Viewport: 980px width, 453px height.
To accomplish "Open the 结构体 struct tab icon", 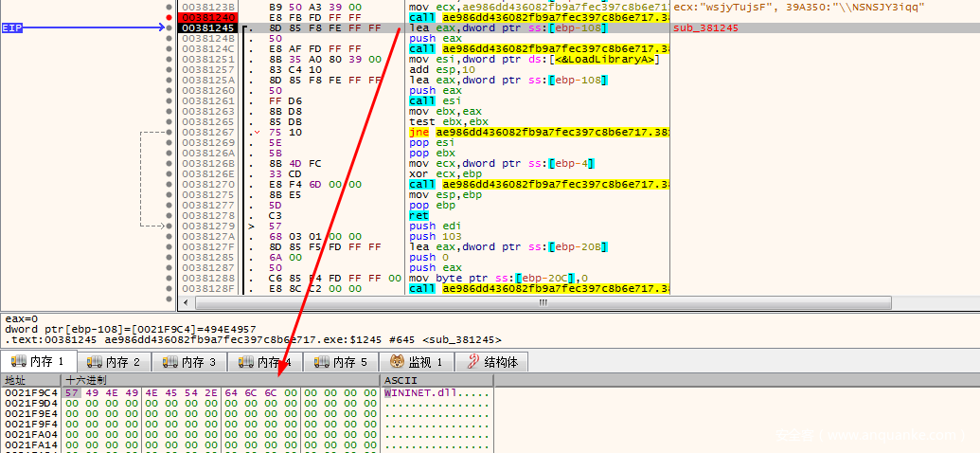I will point(471,362).
